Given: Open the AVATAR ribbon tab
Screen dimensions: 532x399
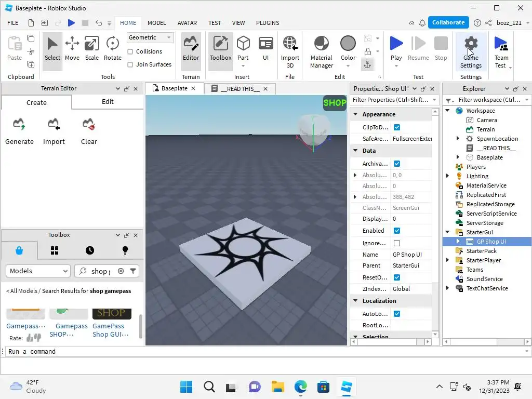Looking at the screenshot, I should [x=187, y=23].
